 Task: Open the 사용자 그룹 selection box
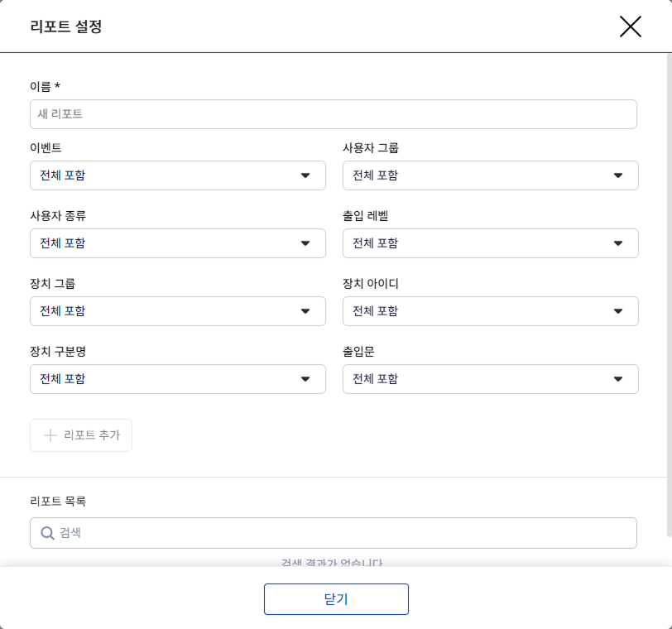coord(480,175)
